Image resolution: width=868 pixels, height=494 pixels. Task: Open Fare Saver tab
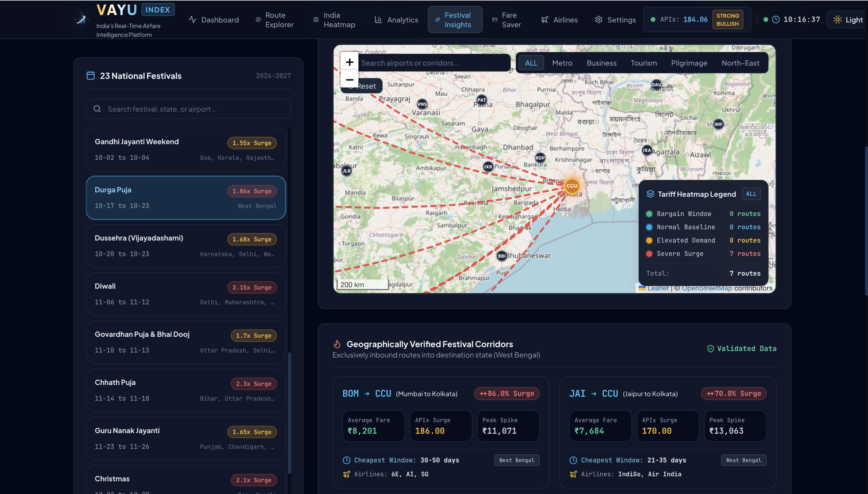coord(507,20)
